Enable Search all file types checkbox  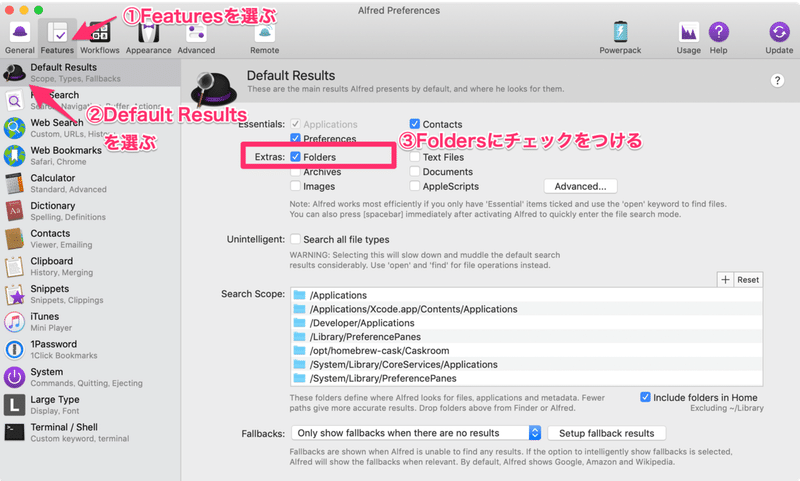pyautogui.click(x=295, y=239)
